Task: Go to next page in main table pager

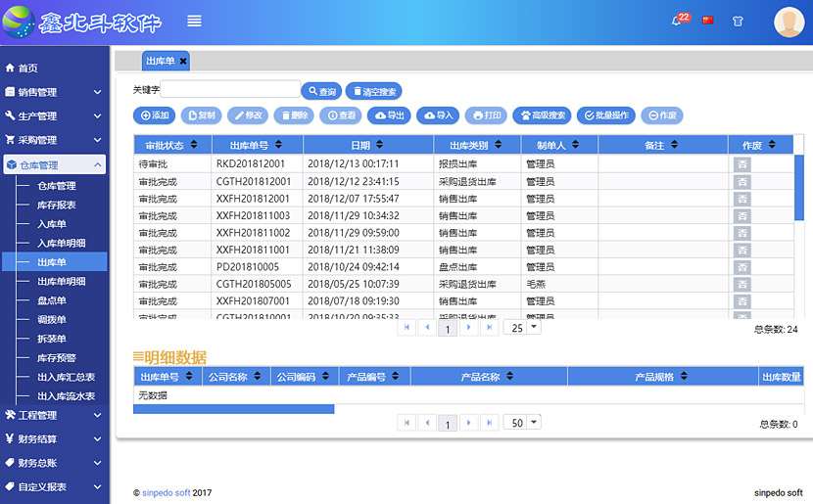Action: point(469,328)
